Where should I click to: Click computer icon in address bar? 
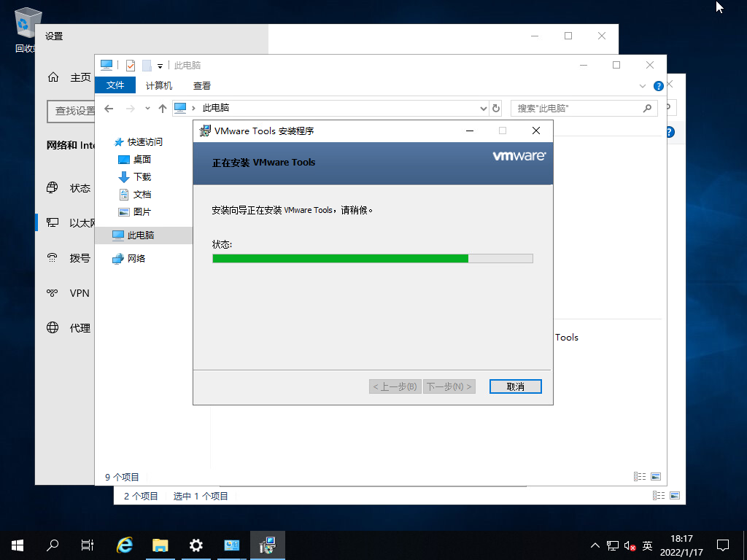[x=180, y=108]
